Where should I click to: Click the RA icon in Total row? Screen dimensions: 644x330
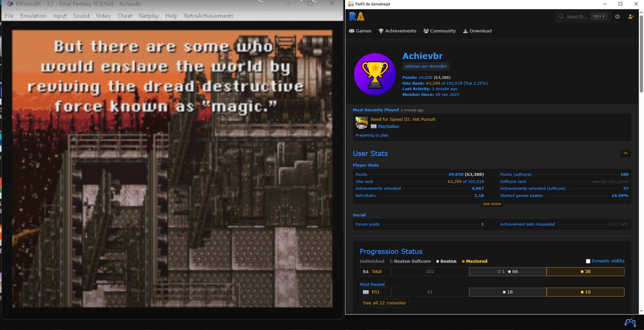tap(366, 272)
